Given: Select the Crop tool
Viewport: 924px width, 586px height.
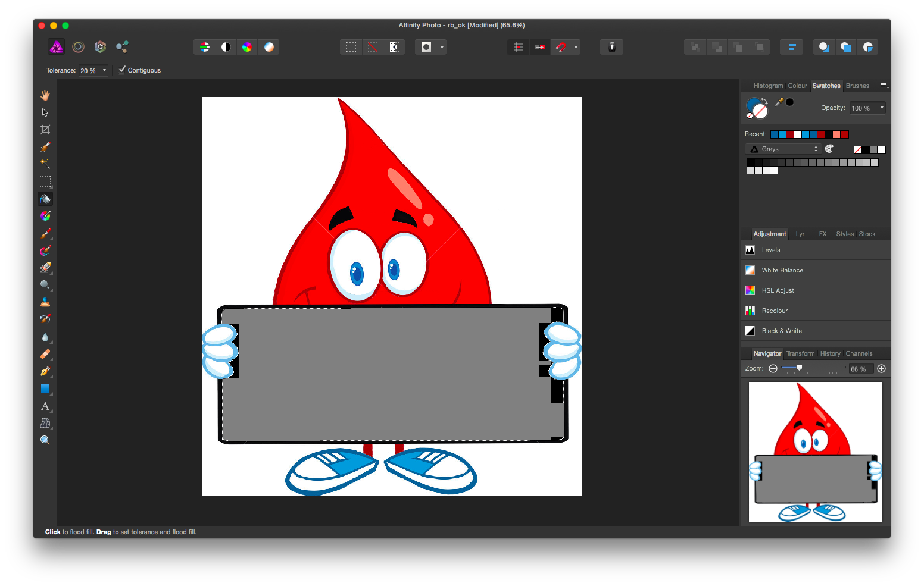Looking at the screenshot, I should 45,130.
